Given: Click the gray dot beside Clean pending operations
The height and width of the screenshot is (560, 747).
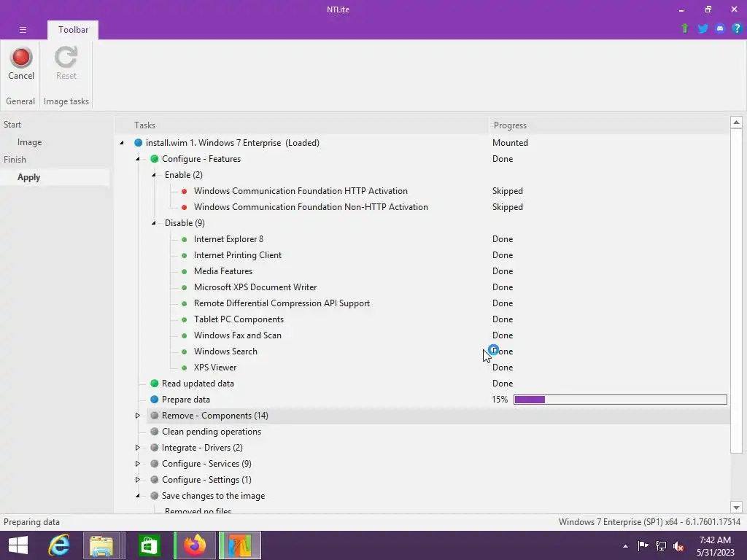Looking at the screenshot, I should [x=155, y=432].
